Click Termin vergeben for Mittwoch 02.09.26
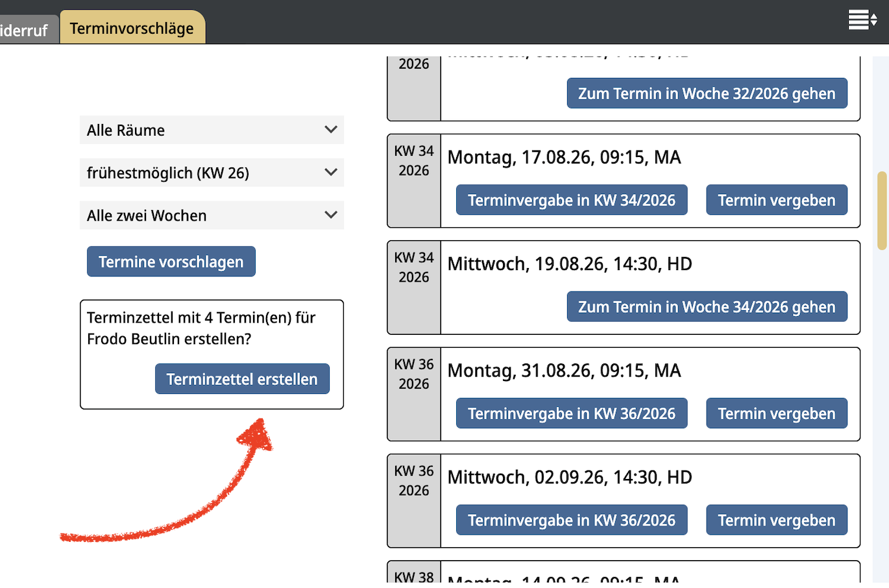Viewport: 889px width, 588px height. pyautogui.click(x=777, y=520)
